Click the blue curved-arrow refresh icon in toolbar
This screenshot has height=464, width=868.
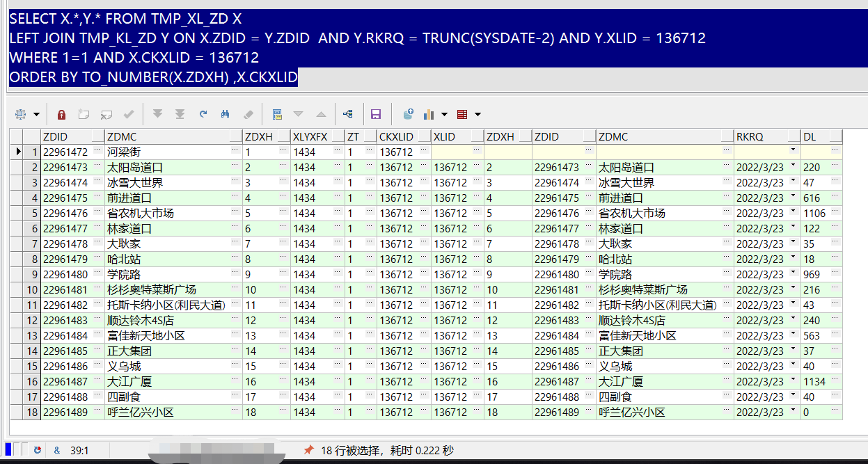pos(203,114)
